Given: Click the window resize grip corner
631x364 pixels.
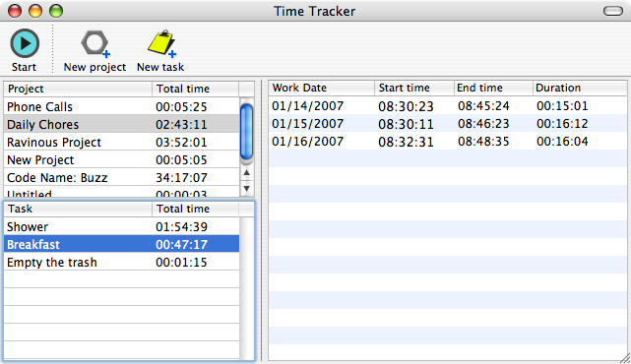Looking at the screenshot, I should pos(625,358).
